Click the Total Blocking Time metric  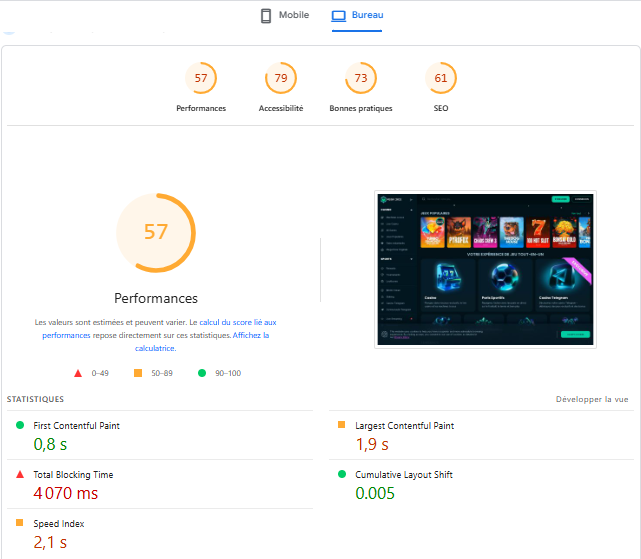[x=76, y=475]
